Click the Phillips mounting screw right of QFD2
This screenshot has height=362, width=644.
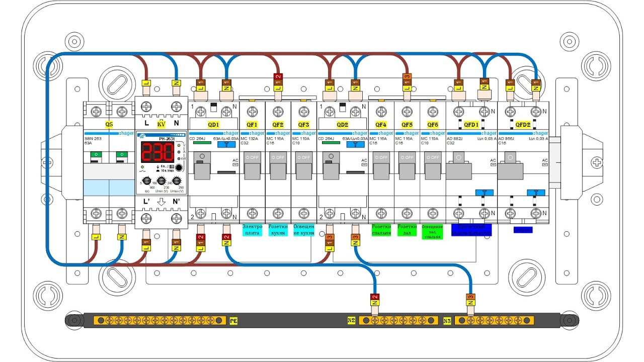tap(597, 162)
